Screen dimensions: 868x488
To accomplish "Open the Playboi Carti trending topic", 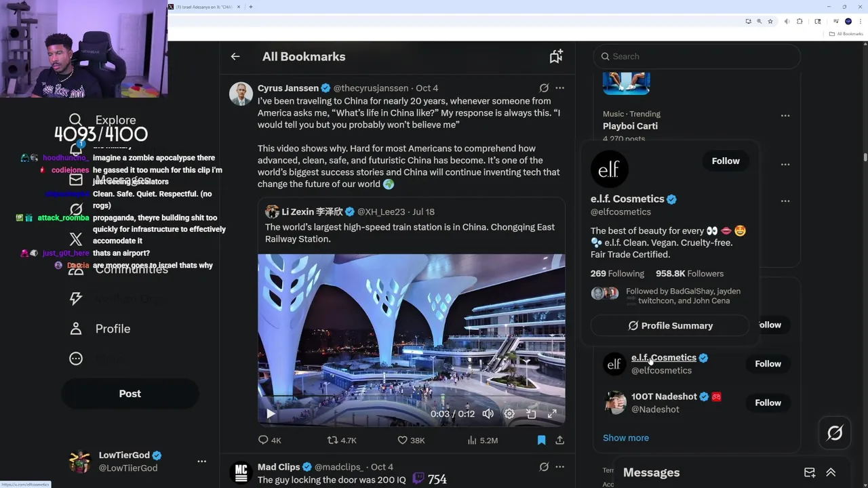I will [630, 126].
